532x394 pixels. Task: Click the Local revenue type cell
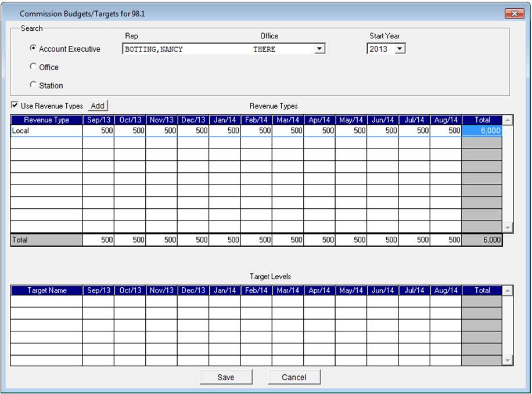pos(46,131)
